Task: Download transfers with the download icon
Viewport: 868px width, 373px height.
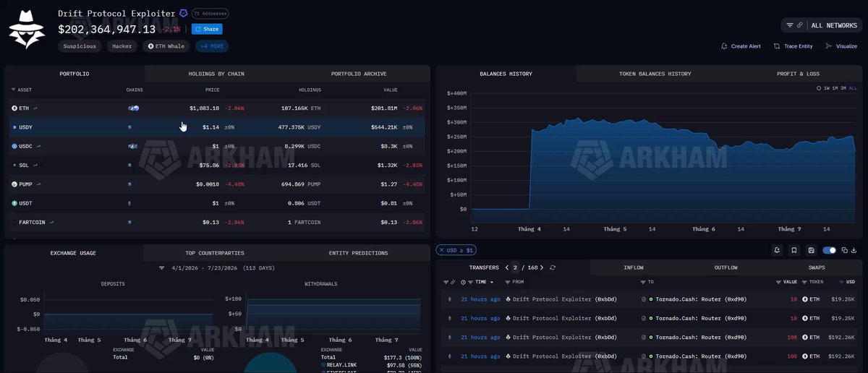Action: tap(854, 250)
